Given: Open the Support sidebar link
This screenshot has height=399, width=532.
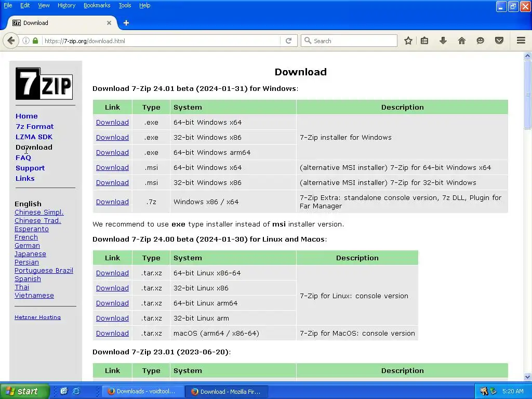Looking at the screenshot, I should point(30,168).
